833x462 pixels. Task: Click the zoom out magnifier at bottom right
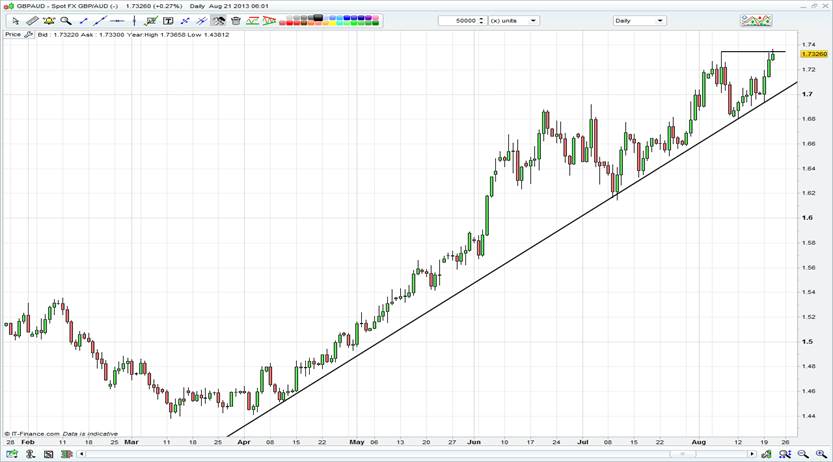pos(800,454)
